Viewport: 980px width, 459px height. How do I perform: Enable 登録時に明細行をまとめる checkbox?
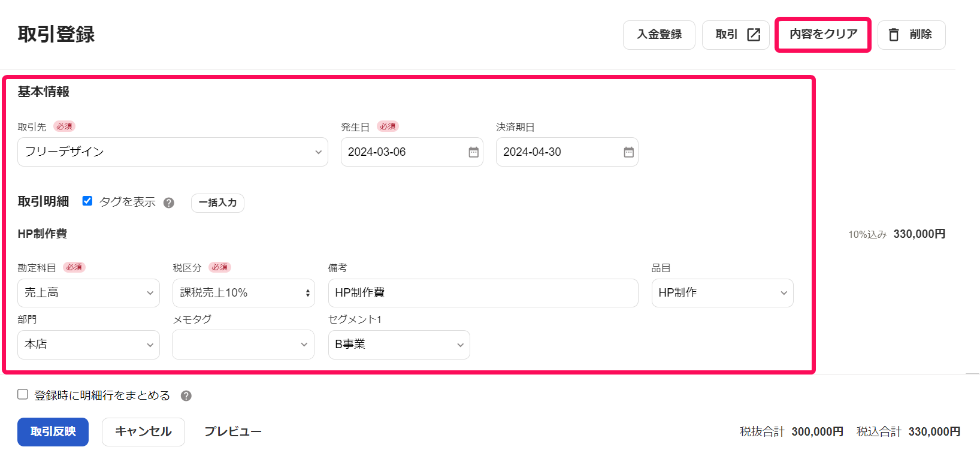point(23,394)
